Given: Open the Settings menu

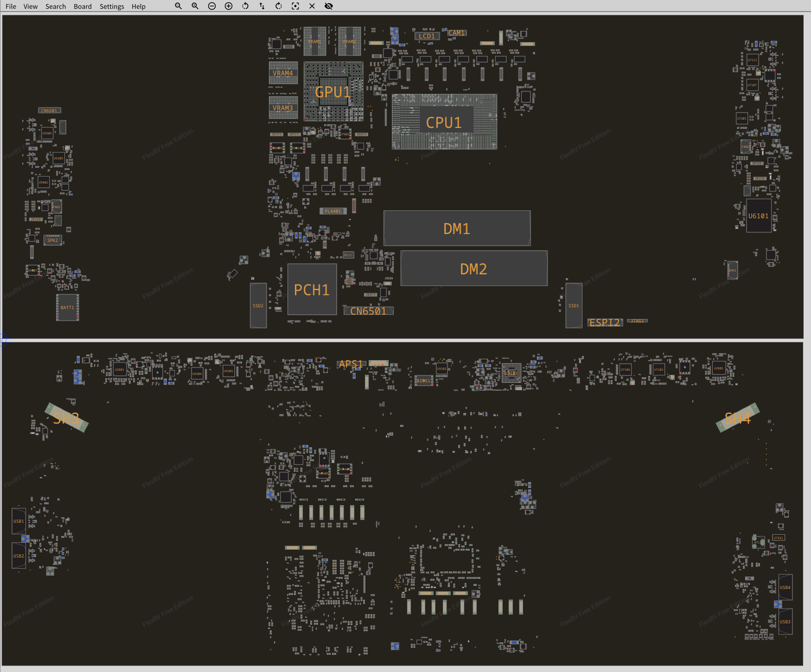Looking at the screenshot, I should point(112,6).
